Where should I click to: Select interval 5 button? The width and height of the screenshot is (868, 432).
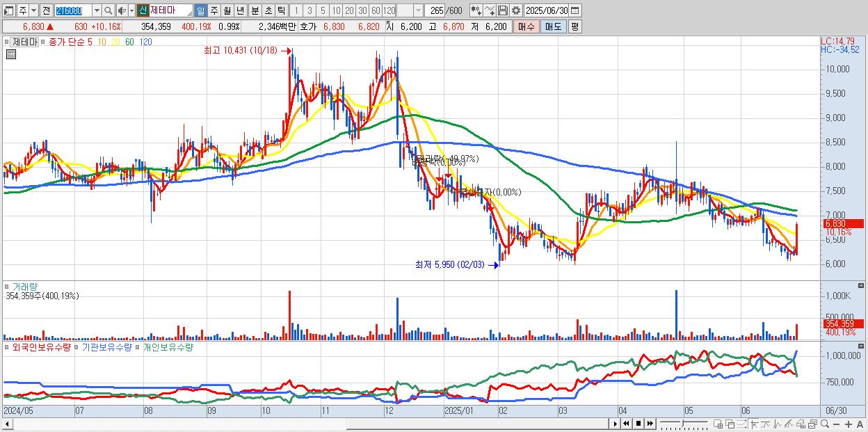coord(323,11)
